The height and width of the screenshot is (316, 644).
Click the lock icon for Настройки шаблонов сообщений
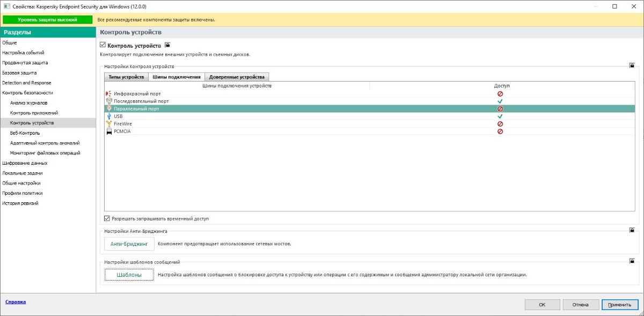point(632,261)
